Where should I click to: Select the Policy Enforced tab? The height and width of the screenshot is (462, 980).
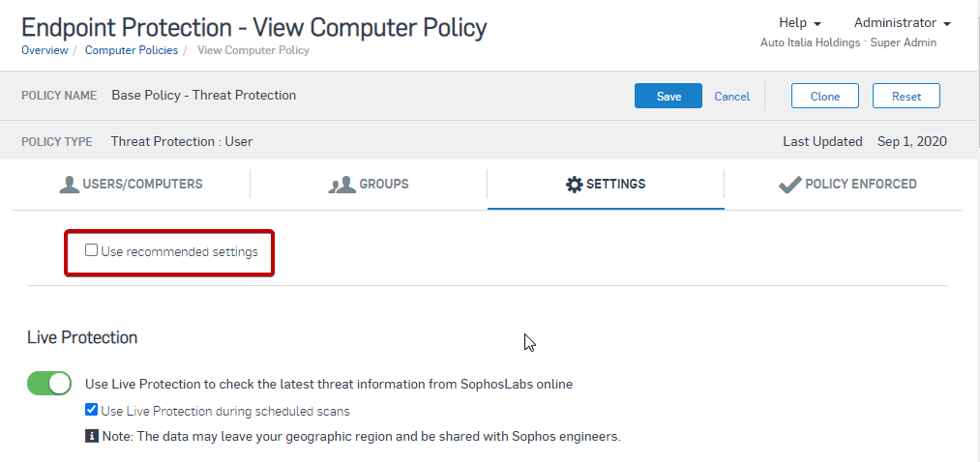coord(847,185)
